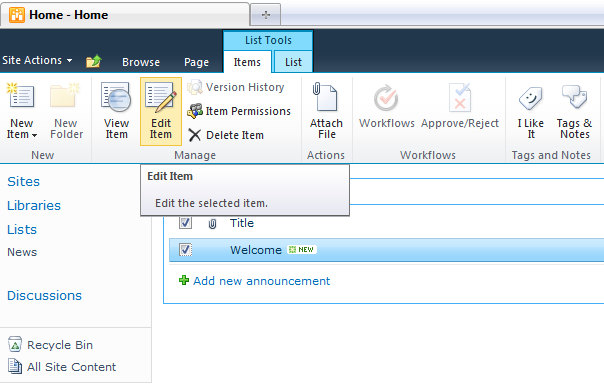The width and height of the screenshot is (604, 385).
Task: Switch to the Page tab
Action: click(196, 62)
